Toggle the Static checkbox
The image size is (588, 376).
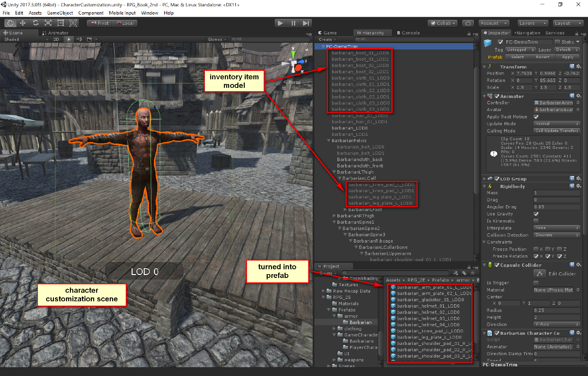(x=557, y=42)
